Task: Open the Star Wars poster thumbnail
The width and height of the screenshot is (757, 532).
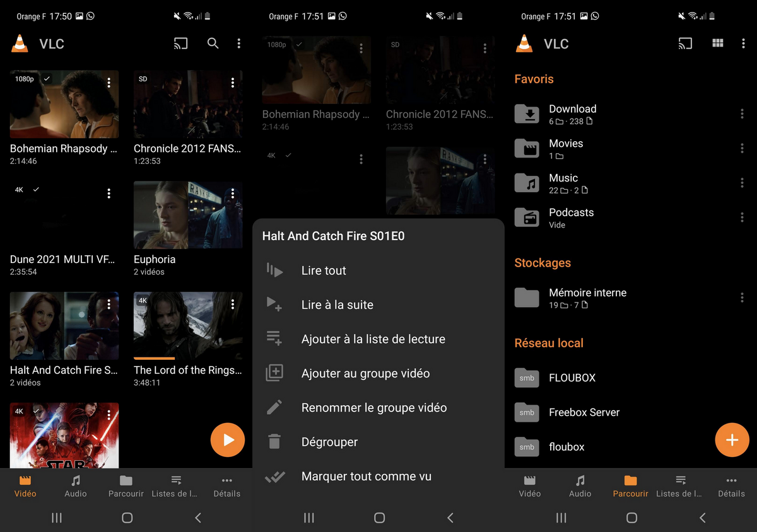Action: pos(64,436)
